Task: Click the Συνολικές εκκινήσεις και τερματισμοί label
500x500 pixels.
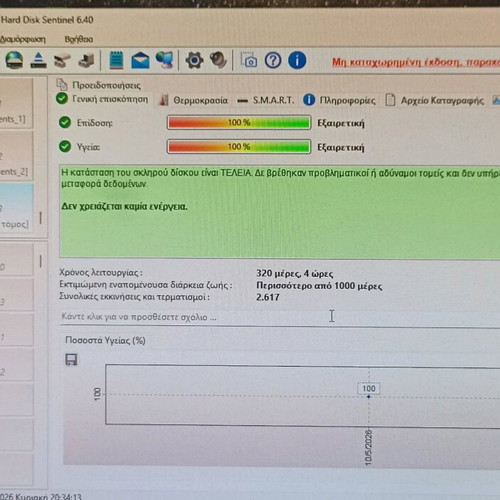Action: click(x=134, y=297)
